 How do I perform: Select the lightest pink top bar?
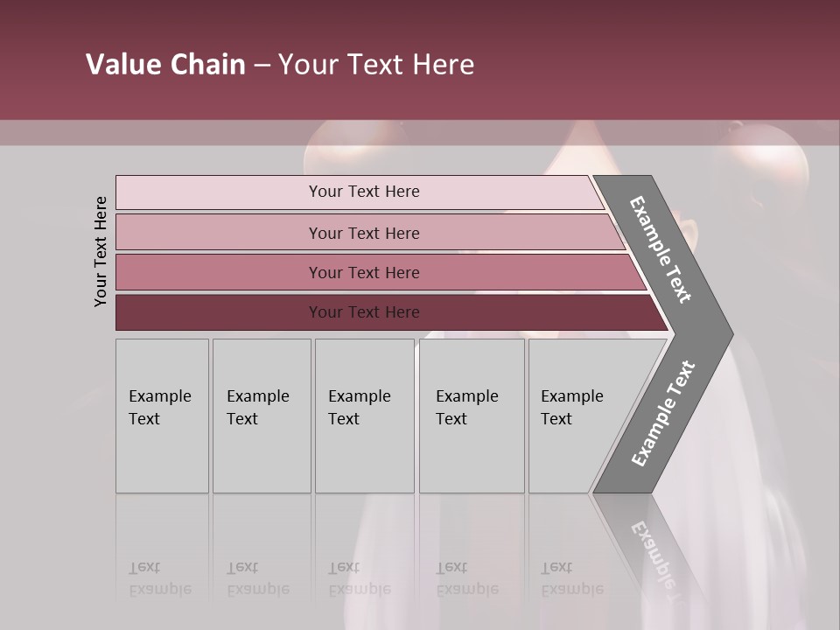(x=363, y=192)
